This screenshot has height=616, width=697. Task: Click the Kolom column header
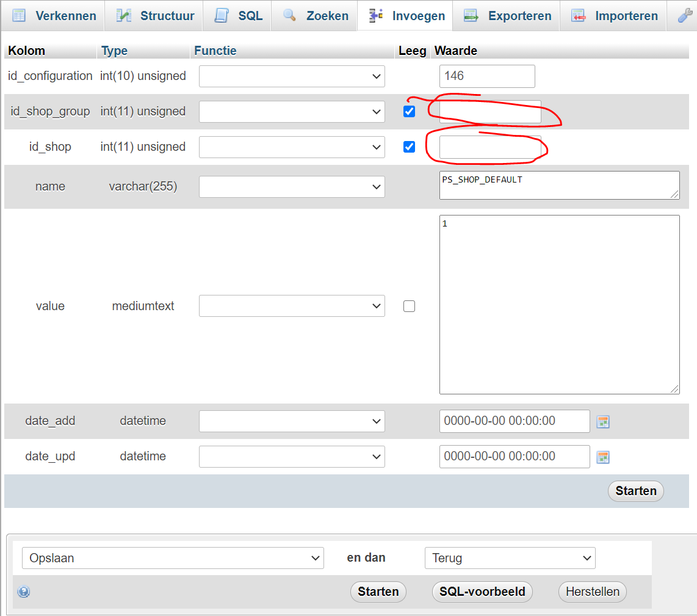click(x=27, y=51)
